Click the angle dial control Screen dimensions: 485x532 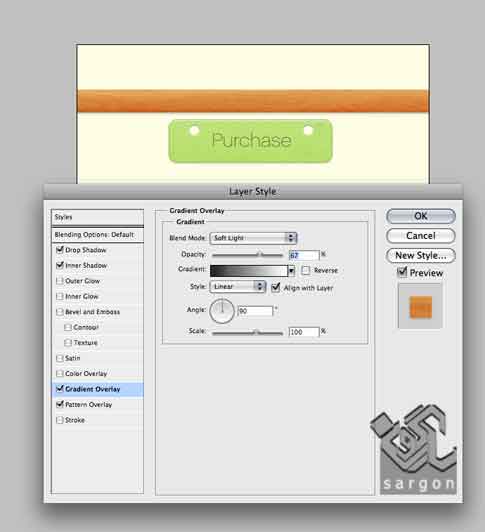click(x=222, y=311)
